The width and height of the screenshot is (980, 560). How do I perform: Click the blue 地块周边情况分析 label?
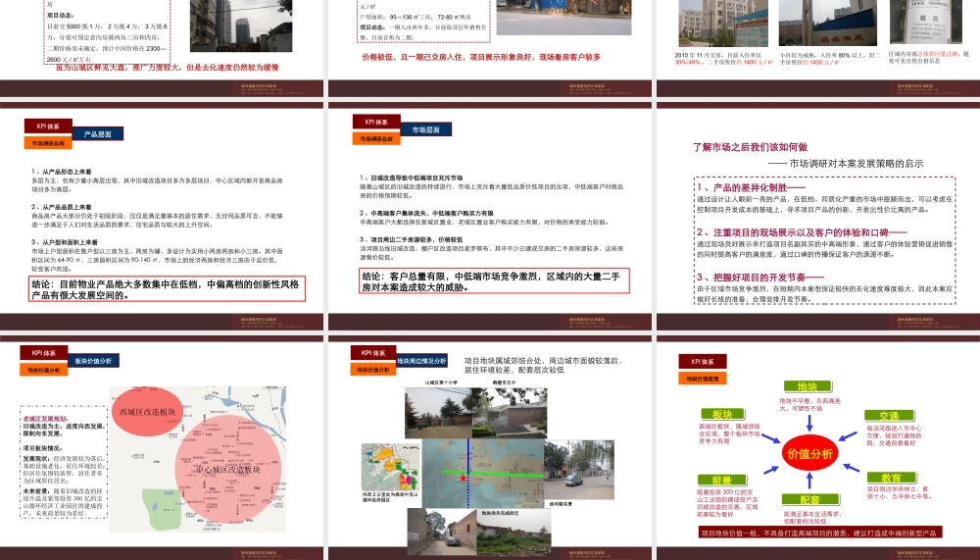[421, 361]
